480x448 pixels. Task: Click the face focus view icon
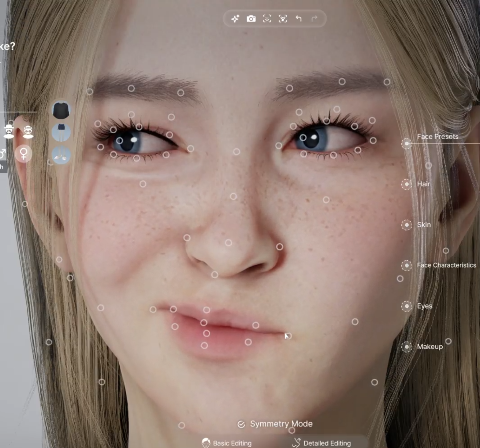pyautogui.click(x=267, y=19)
